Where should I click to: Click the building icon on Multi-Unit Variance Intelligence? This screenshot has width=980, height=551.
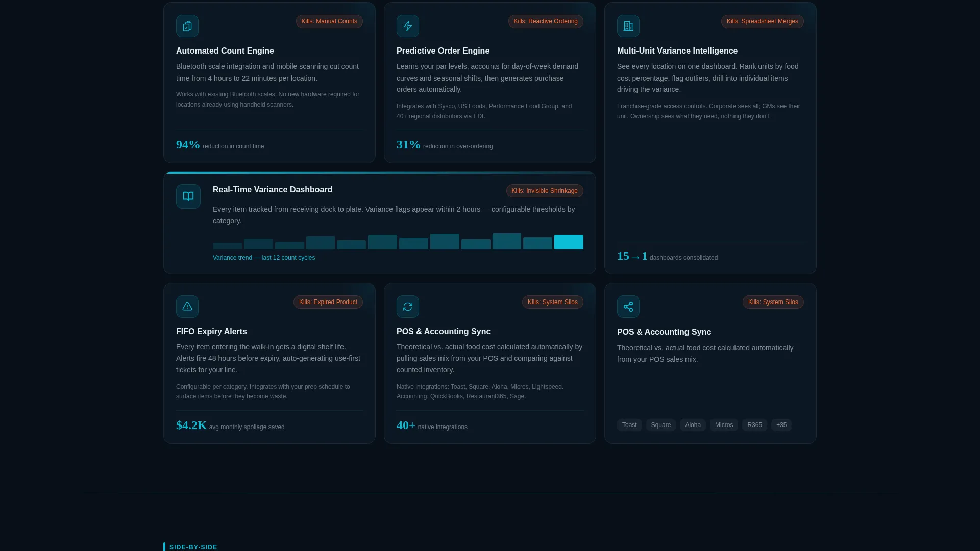coord(628,26)
